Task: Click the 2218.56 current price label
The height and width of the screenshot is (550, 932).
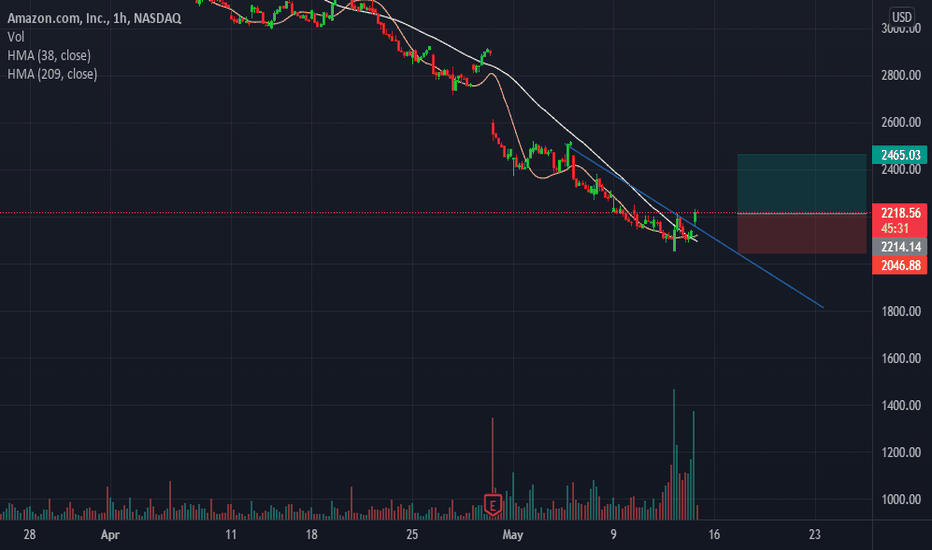Action: point(899,213)
